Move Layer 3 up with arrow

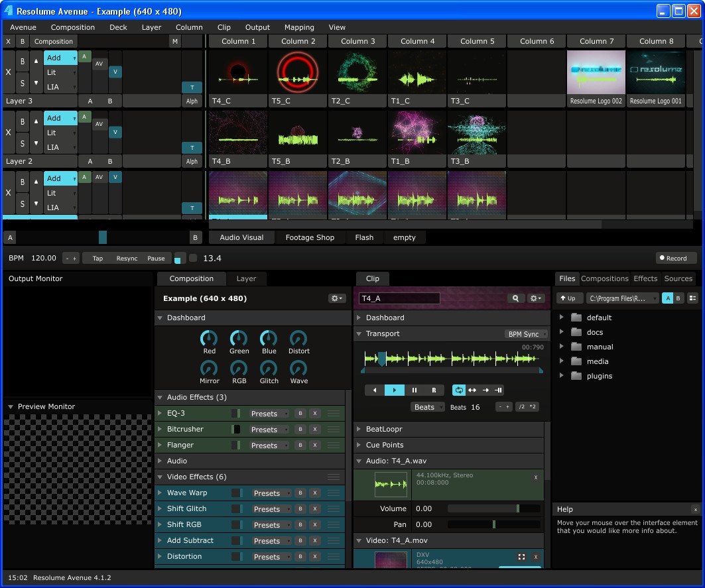click(x=36, y=61)
